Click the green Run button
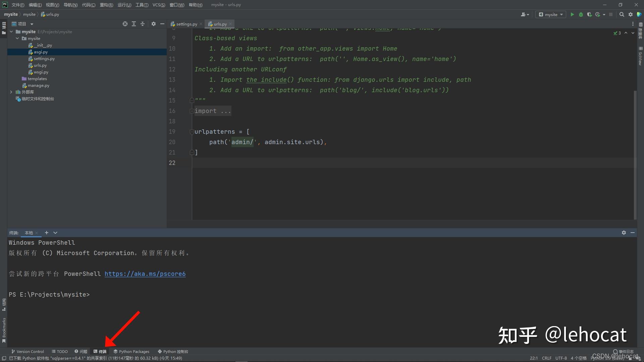Viewport: 644px width, 362px height. (x=572, y=14)
